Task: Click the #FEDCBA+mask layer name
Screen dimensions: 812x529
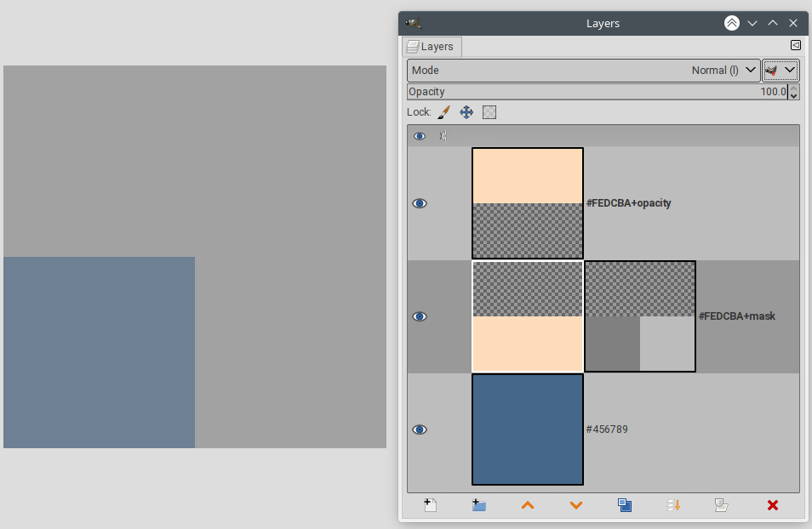Action: point(737,316)
